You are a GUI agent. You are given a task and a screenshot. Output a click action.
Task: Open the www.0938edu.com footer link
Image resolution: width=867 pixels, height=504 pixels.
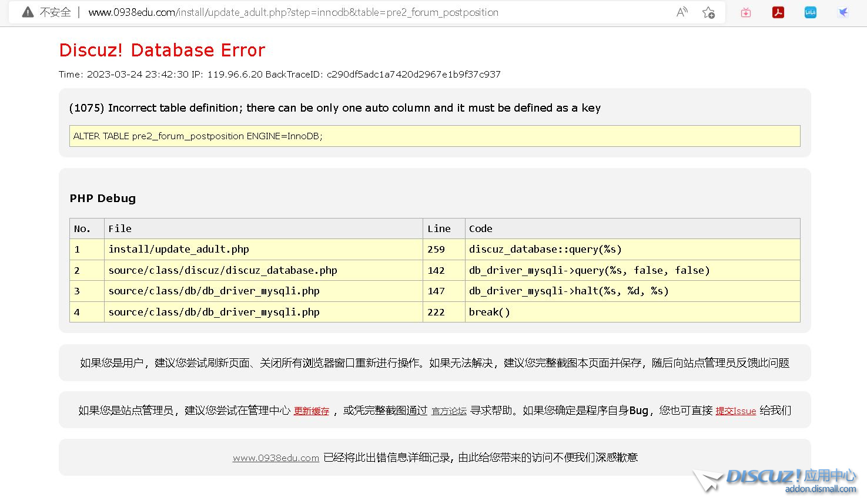coord(276,458)
